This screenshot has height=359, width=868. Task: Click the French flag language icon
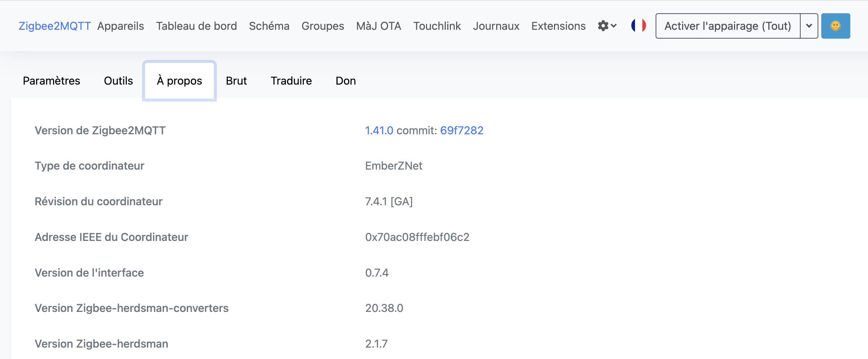(x=638, y=26)
